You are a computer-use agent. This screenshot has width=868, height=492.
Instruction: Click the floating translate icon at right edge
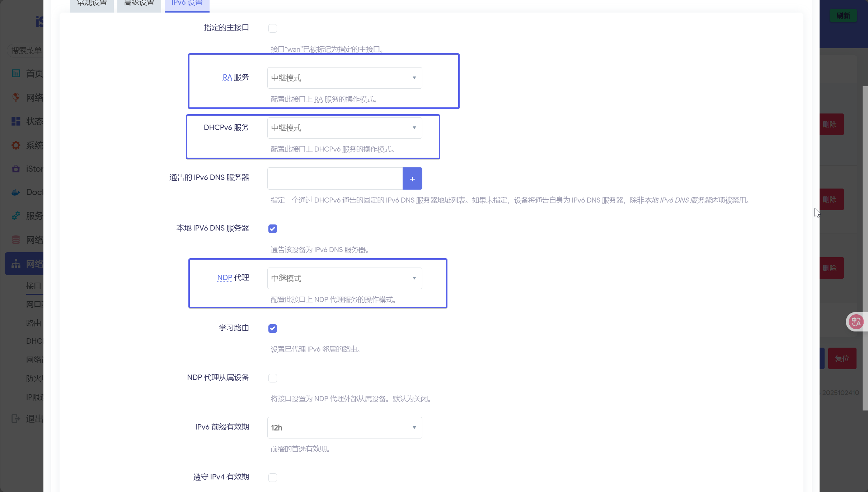click(x=857, y=321)
